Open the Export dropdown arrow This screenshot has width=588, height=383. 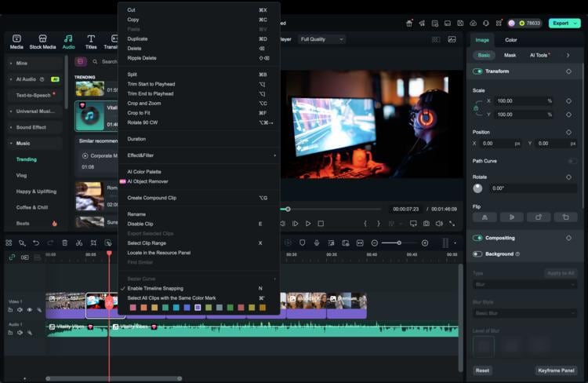pos(575,24)
